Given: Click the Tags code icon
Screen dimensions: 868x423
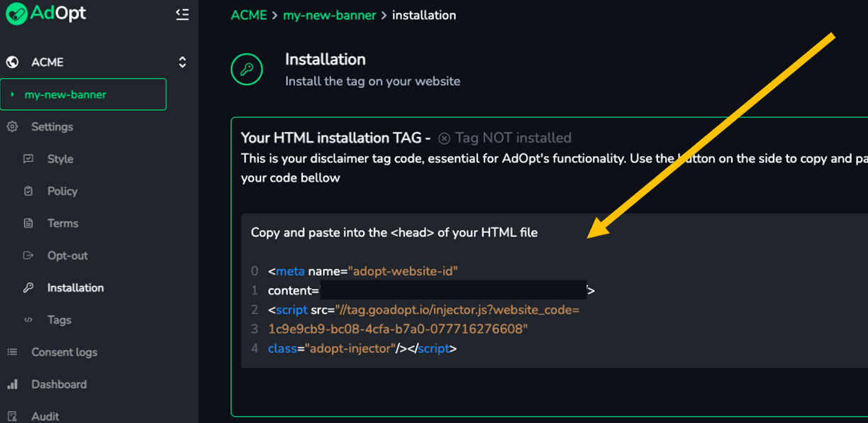Looking at the screenshot, I should [28, 320].
